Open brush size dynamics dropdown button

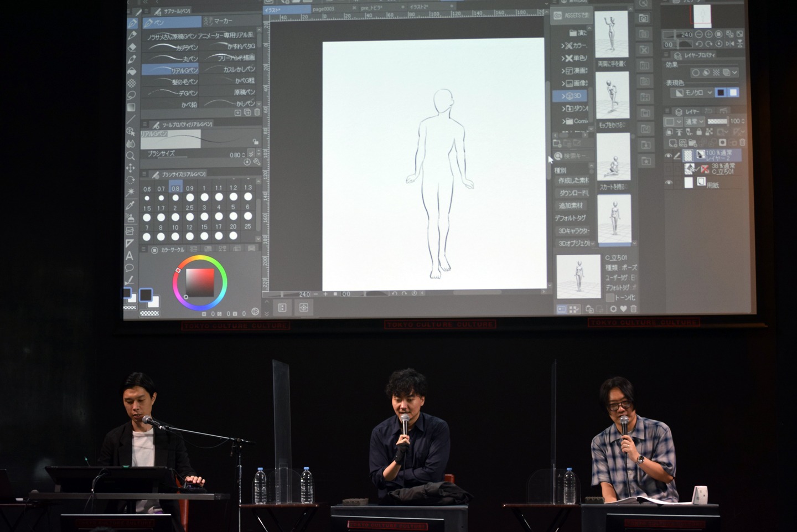click(251, 154)
